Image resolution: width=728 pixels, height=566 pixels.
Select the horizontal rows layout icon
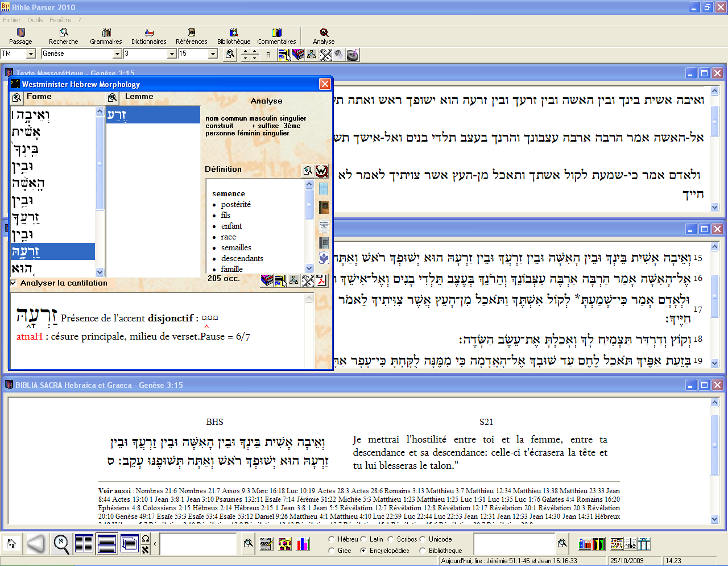(x=107, y=544)
